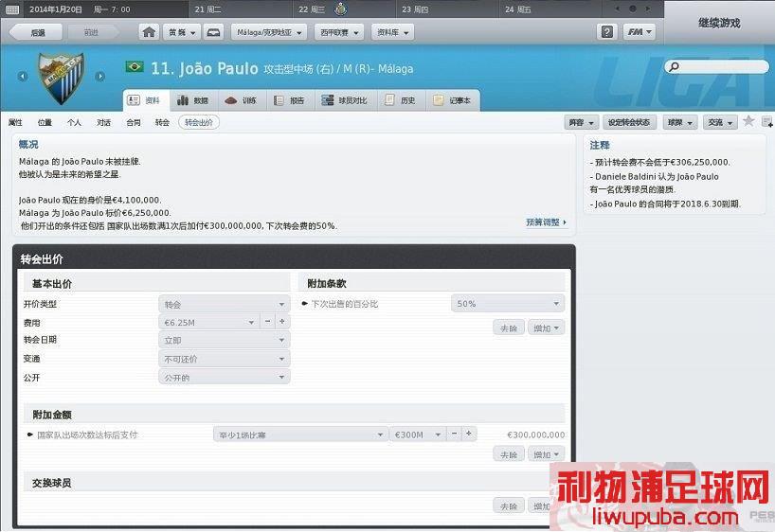Open the 西甲联赛 dropdown

click(339, 32)
